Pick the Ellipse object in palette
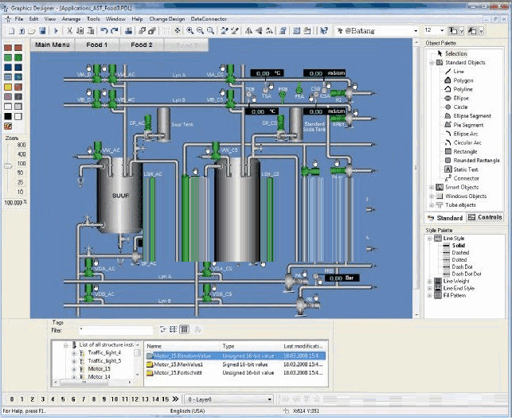This screenshot has height=420, width=512. tap(462, 98)
